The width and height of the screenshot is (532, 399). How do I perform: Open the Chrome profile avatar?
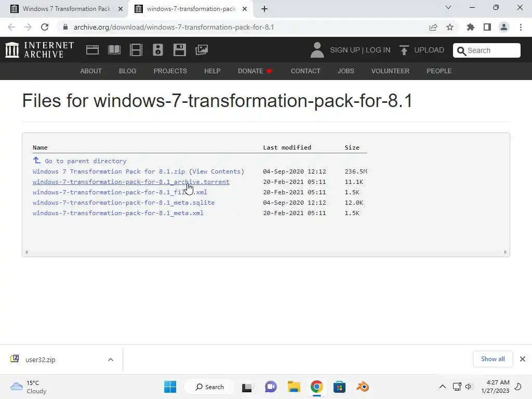[x=504, y=27]
